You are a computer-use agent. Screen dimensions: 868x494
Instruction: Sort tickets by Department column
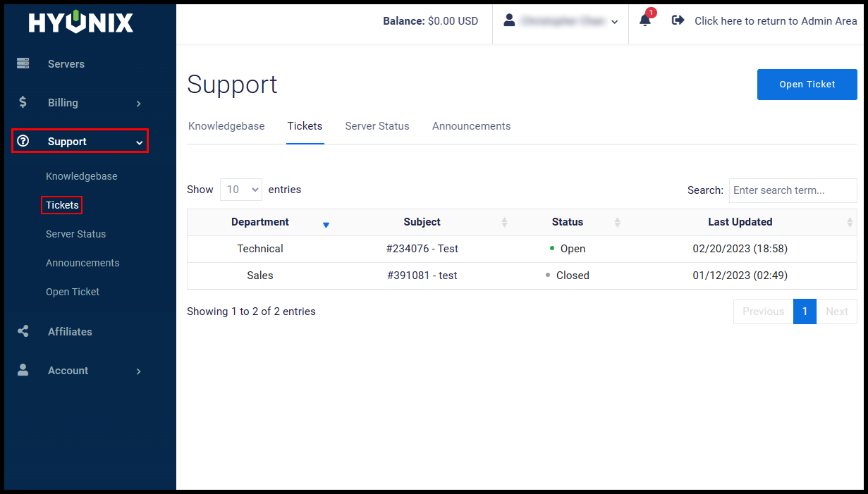pyautogui.click(x=260, y=222)
